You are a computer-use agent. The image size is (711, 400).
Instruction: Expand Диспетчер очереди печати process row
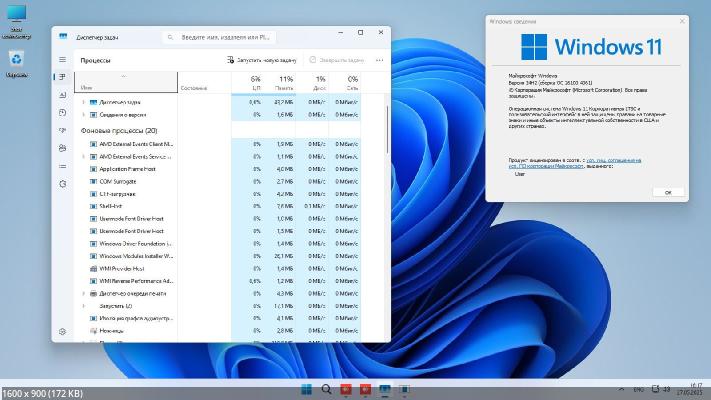[83, 293]
